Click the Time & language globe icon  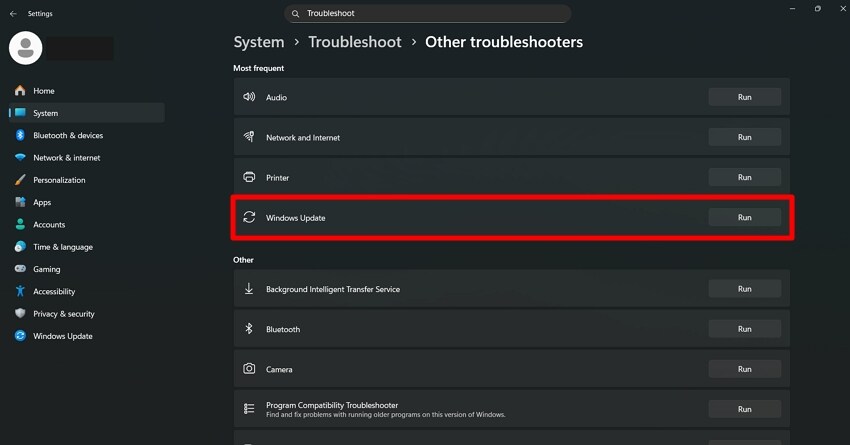tap(20, 247)
